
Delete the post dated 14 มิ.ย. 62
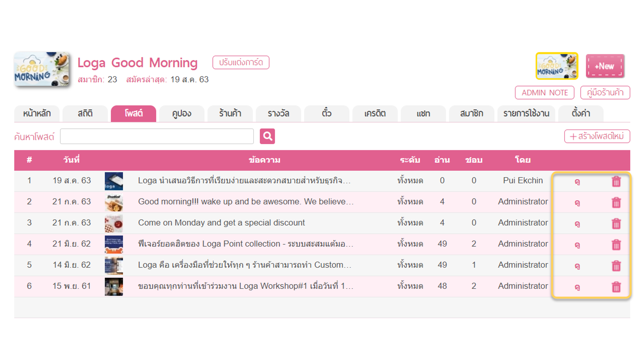(616, 266)
